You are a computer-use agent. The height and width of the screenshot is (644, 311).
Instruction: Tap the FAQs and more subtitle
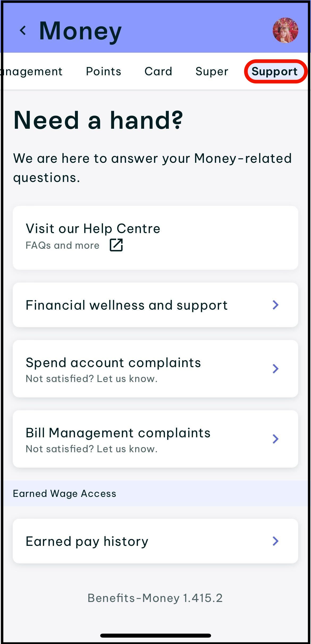click(x=62, y=245)
